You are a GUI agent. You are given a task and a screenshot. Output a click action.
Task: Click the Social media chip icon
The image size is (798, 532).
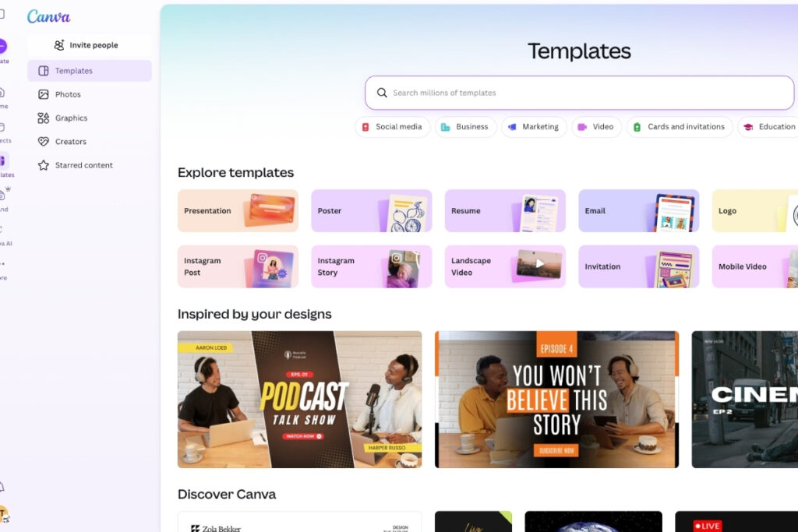[365, 127]
